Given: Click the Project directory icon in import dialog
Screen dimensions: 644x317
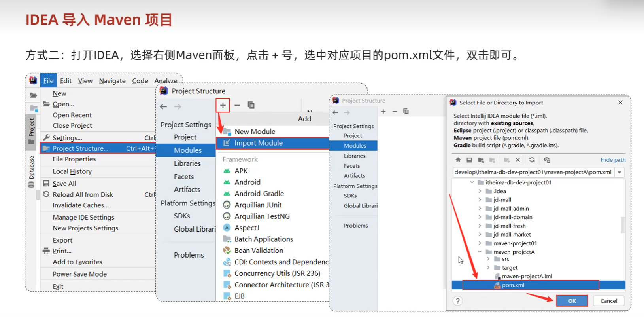Looking at the screenshot, I should [481, 160].
